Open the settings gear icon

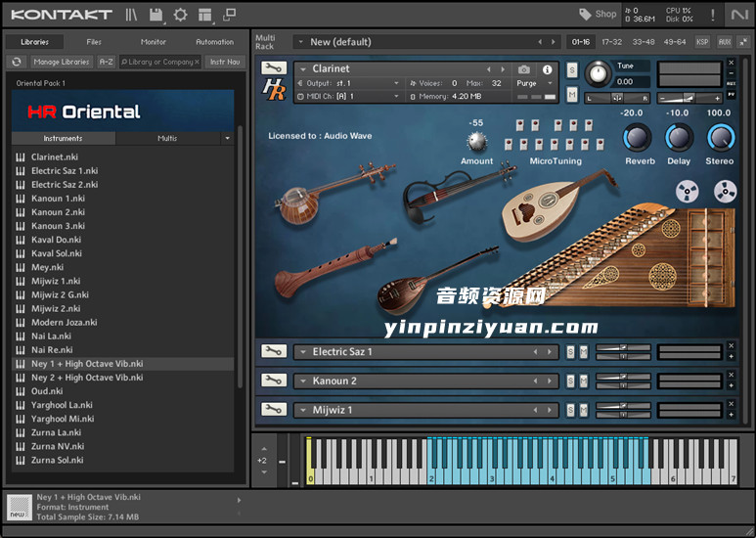point(181,15)
